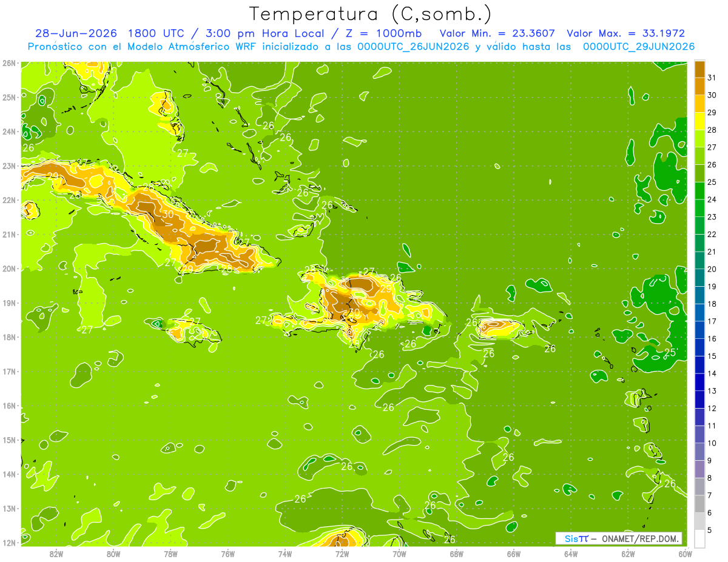The width and height of the screenshot is (728, 562).
Task: Click the '16N' latitude label
Action: (8, 406)
